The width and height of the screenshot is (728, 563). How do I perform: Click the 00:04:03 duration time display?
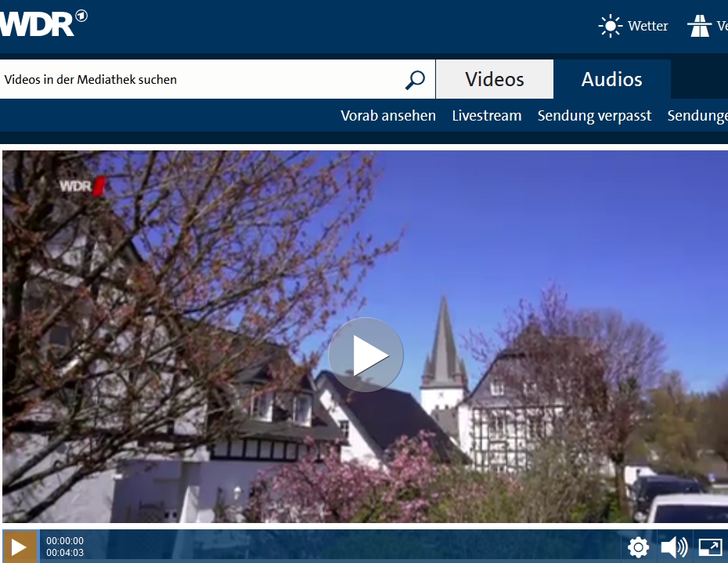(65, 553)
